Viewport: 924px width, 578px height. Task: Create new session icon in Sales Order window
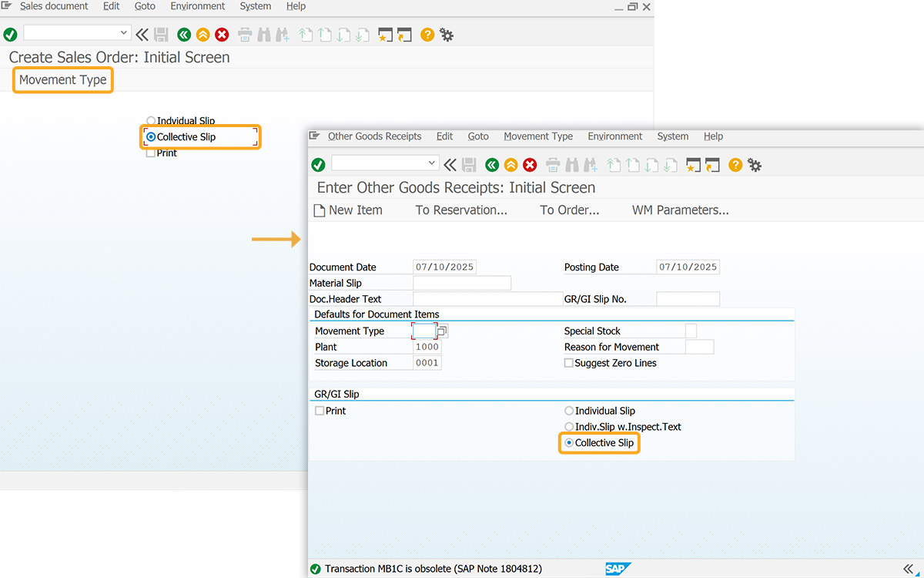(385, 35)
